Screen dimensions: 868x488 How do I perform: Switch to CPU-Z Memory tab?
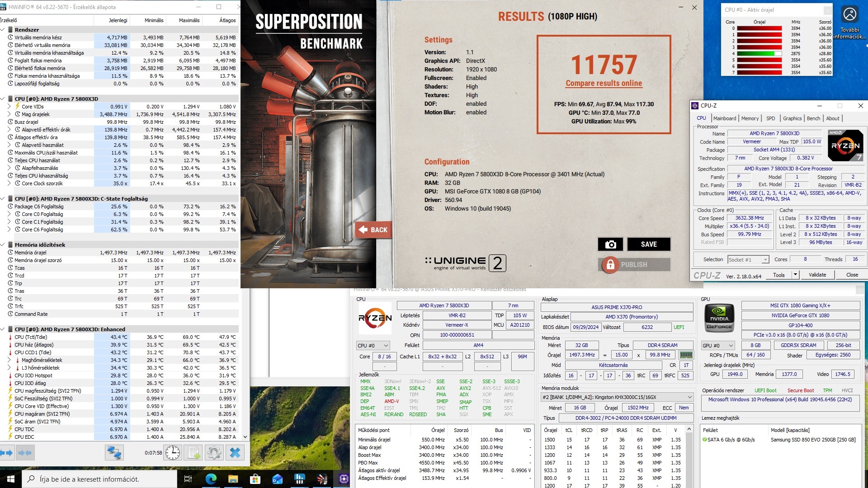pos(750,118)
